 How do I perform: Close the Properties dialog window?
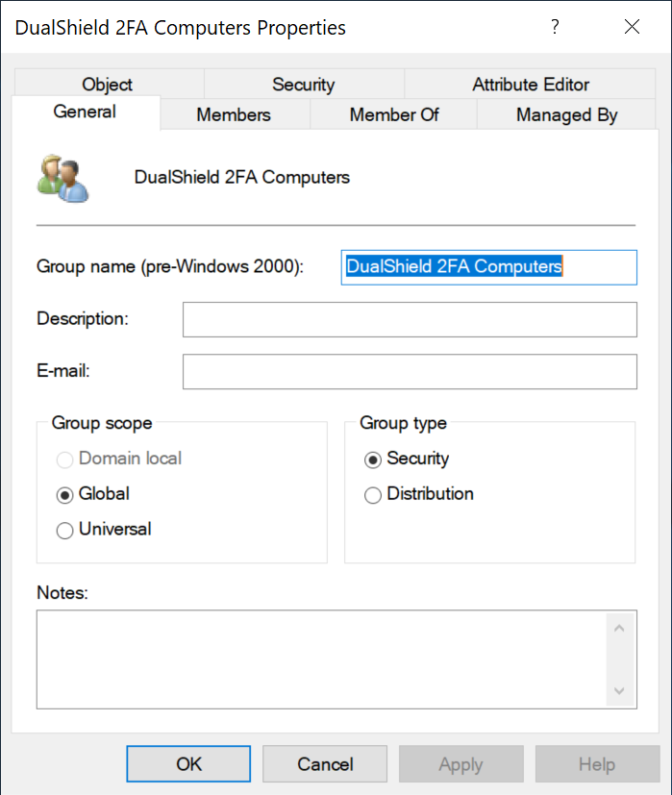[x=632, y=27]
